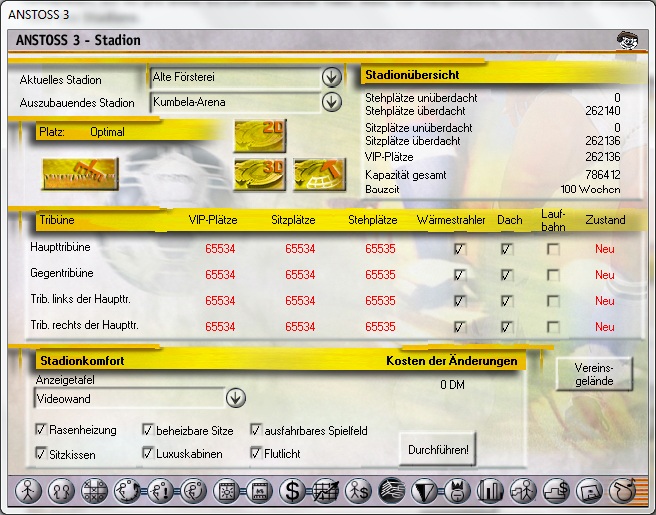This screenshot has height=515, width=656.
Task: Open the 3D stadium view
Action: tap(260, 174)
